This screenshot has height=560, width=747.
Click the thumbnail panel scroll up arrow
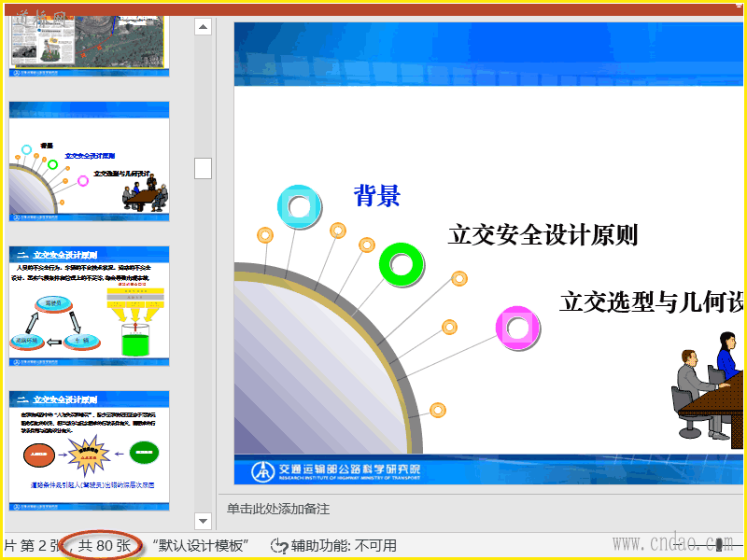(x=203, y=27)
